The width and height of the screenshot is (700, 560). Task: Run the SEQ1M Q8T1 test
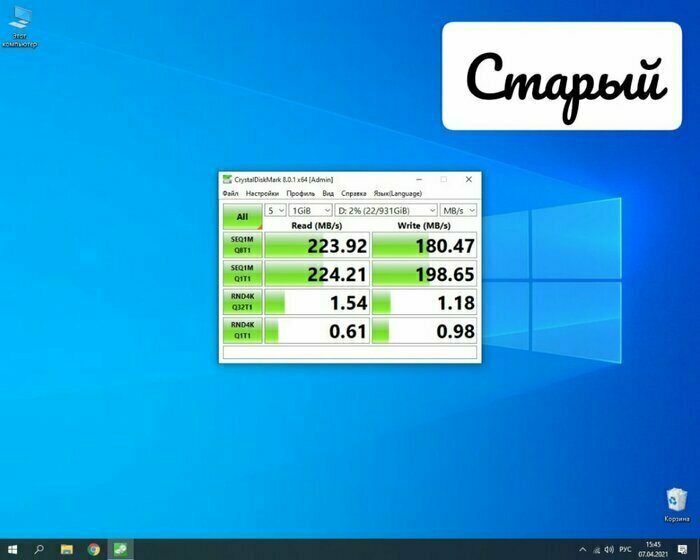tap(242, 245)
